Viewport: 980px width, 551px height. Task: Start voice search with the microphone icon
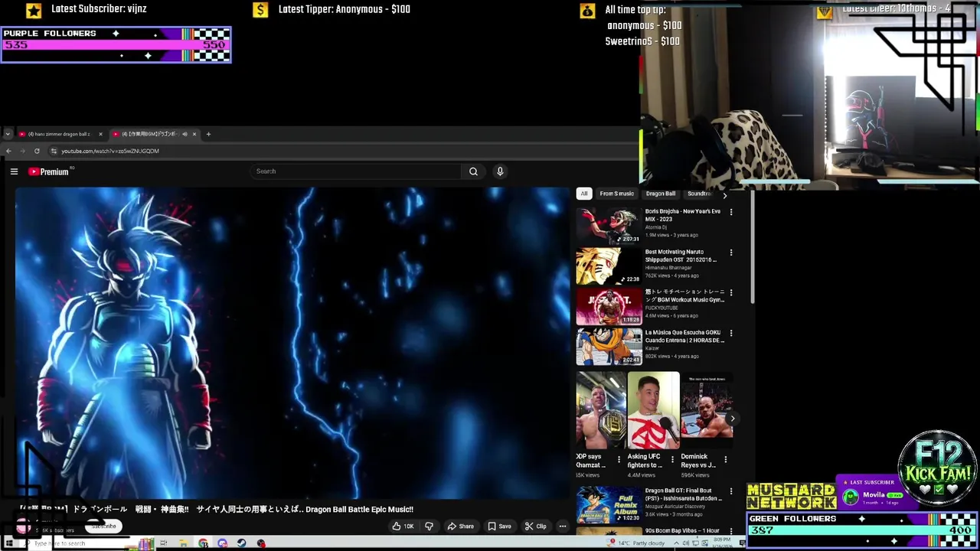(x=500, y=171)
